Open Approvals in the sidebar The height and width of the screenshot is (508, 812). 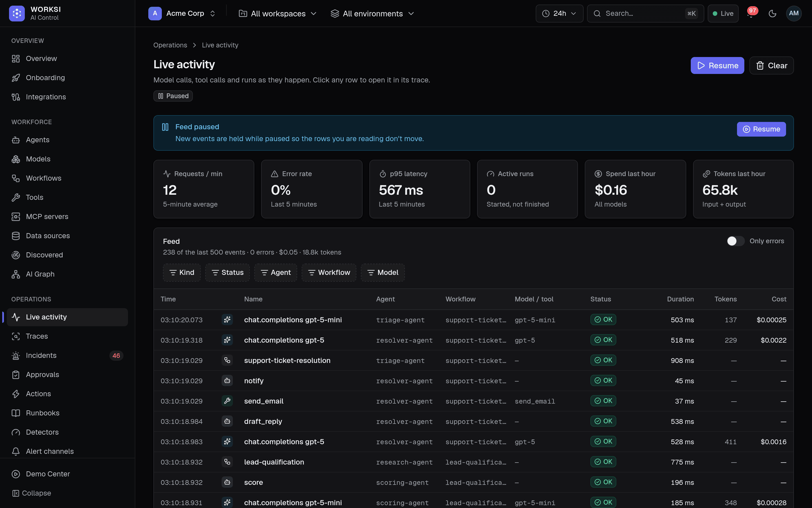pyautogui.click(x=67, y=375)
